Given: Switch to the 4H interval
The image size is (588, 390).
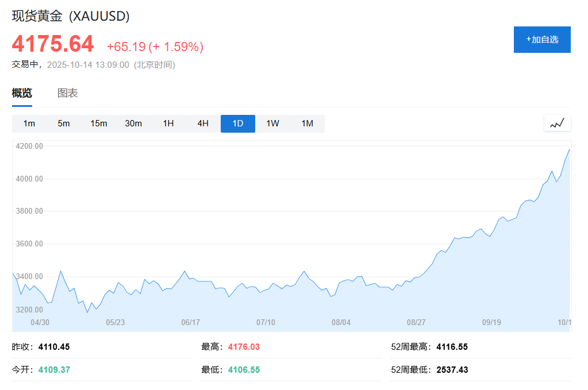Looking at the screenshot, I should [x=202, y=123].
